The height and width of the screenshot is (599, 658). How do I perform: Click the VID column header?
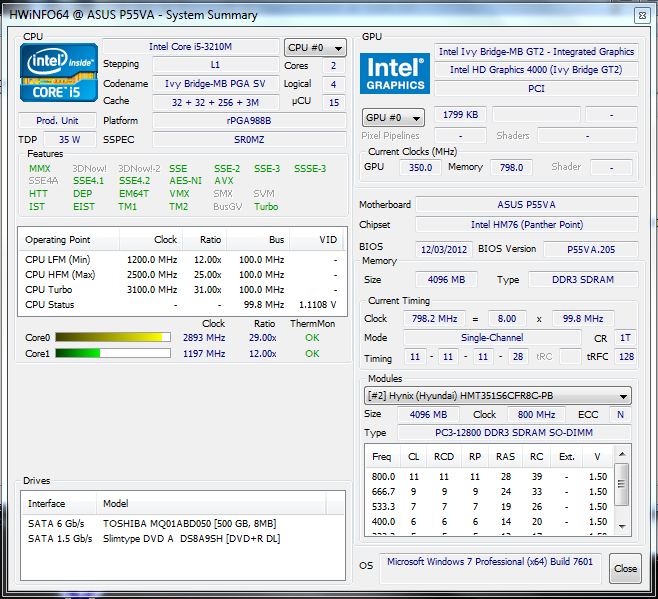pos(317,240)
